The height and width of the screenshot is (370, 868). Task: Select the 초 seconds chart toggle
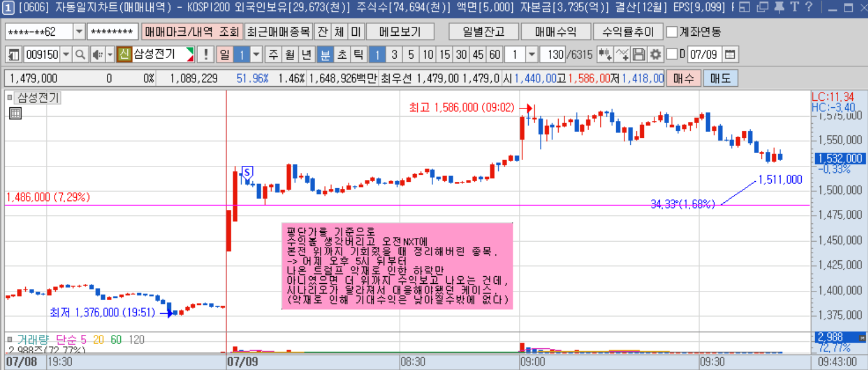342,55
